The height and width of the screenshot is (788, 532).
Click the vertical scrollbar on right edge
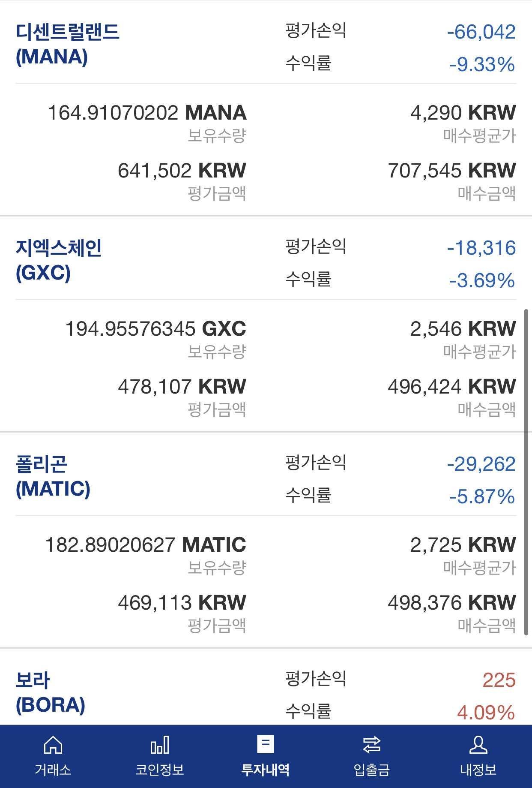coord(526,472)
